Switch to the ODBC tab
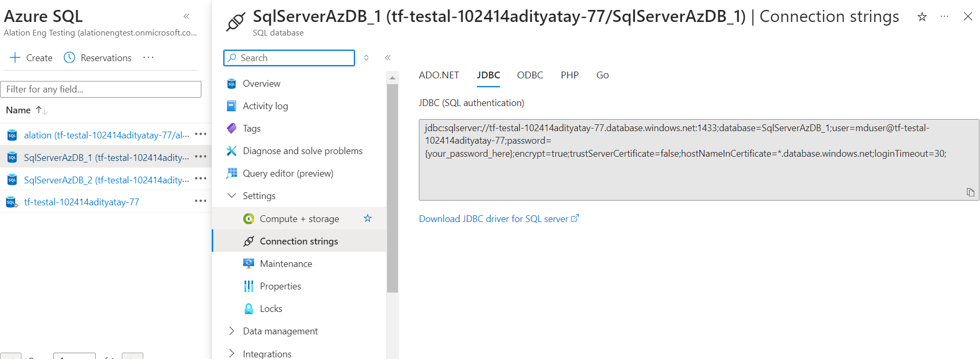Image resolution: width=980 pixels, height=361 pixels. 530,75
